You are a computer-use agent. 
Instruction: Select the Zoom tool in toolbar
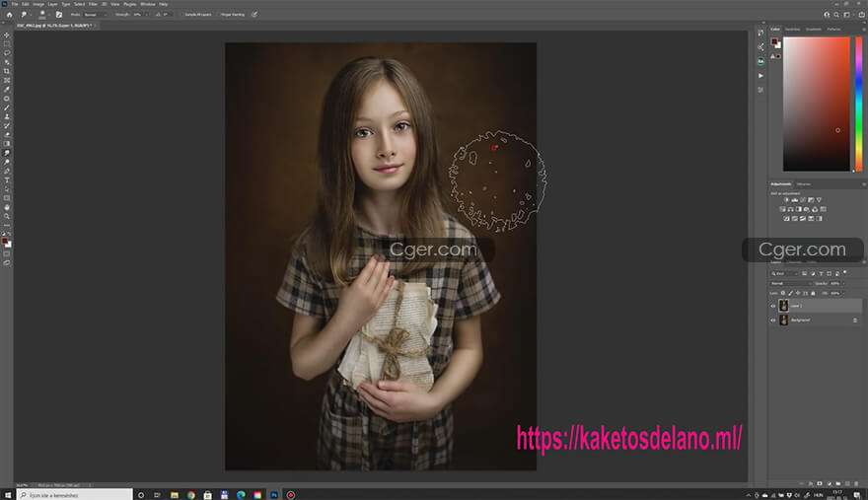7,217
